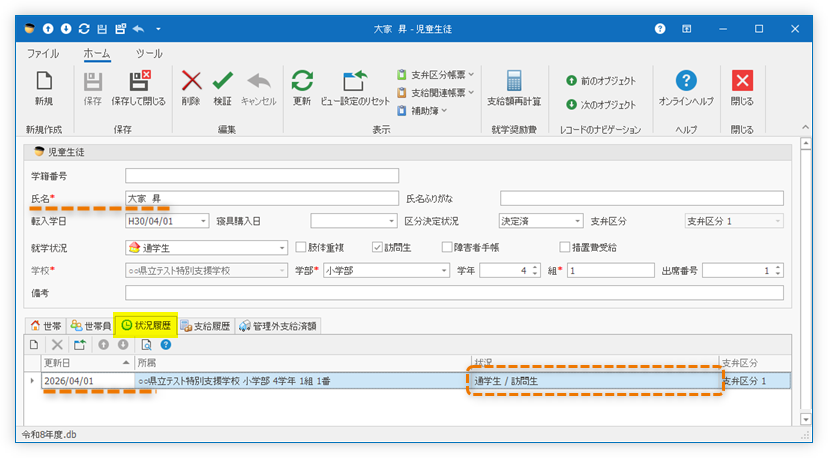Click the 氏名ふりがな input field
Screen dimensions: 828x458
coord(642,199)
